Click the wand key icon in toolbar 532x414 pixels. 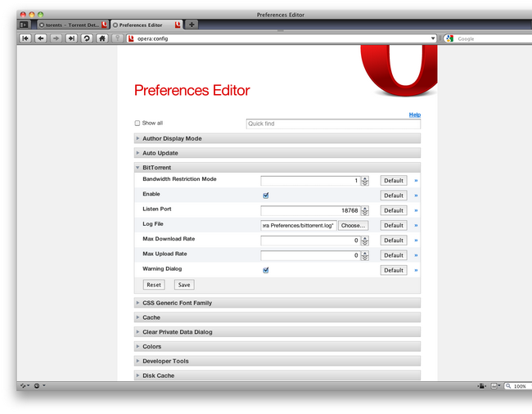tap(117, 38)
